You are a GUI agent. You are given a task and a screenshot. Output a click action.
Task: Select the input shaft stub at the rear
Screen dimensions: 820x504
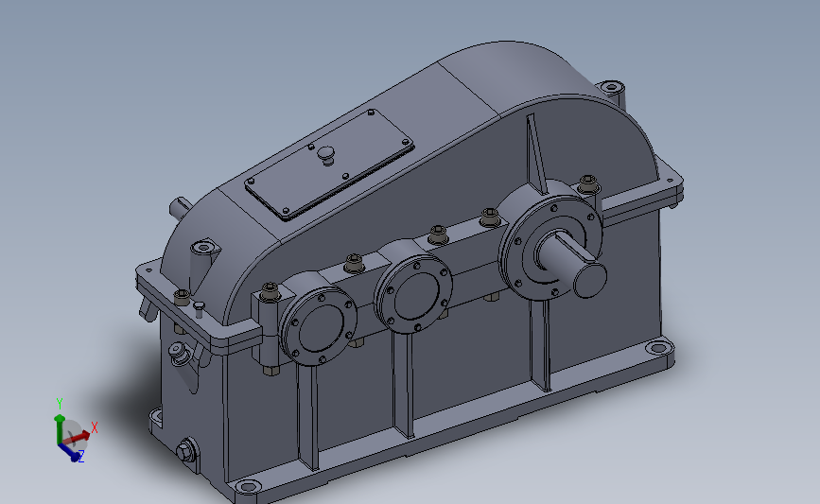point(179,208)
